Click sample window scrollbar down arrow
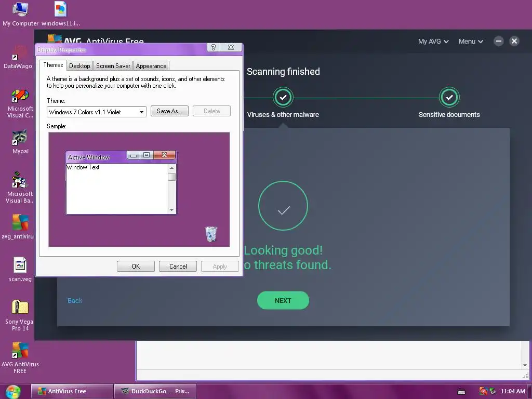Viewport: 532px width, 399px height. tap(171, 210)
